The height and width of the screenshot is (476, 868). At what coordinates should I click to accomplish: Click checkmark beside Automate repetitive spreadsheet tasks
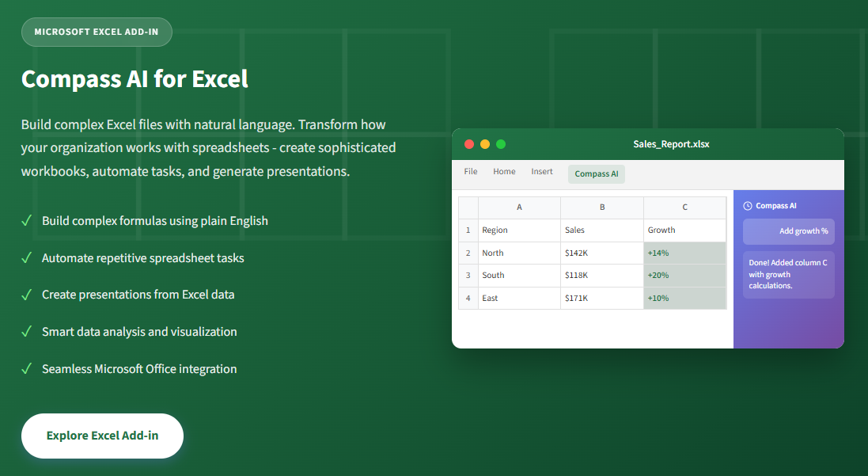pos(27,258)
